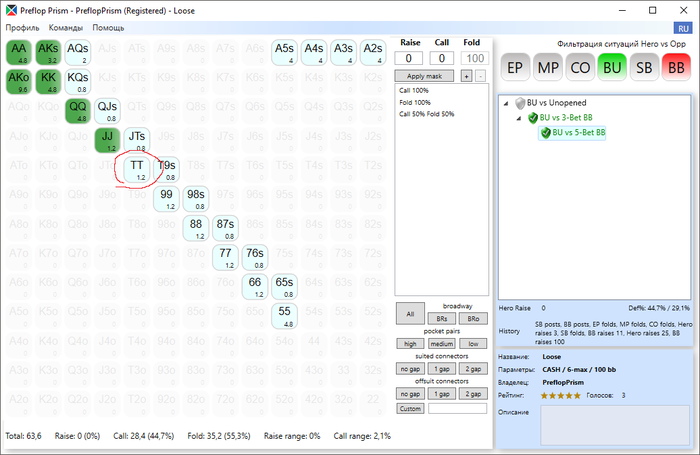Select the green BU position button
700x455 pixels.
(612, 67)
